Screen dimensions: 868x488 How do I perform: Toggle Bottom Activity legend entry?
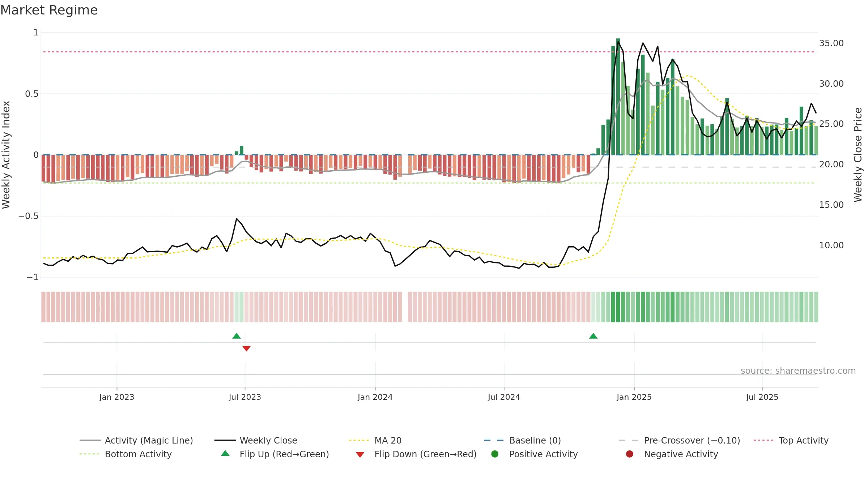pyautogui.click(x=125, y=454)
